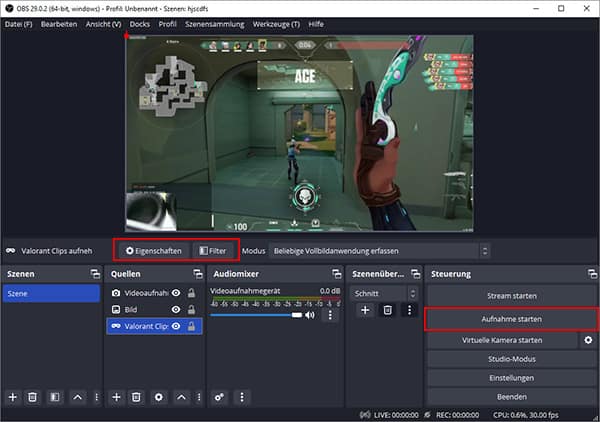This screenshot has height=422, width=600.
Task: Click the game preview canvas
Action: 299,134
